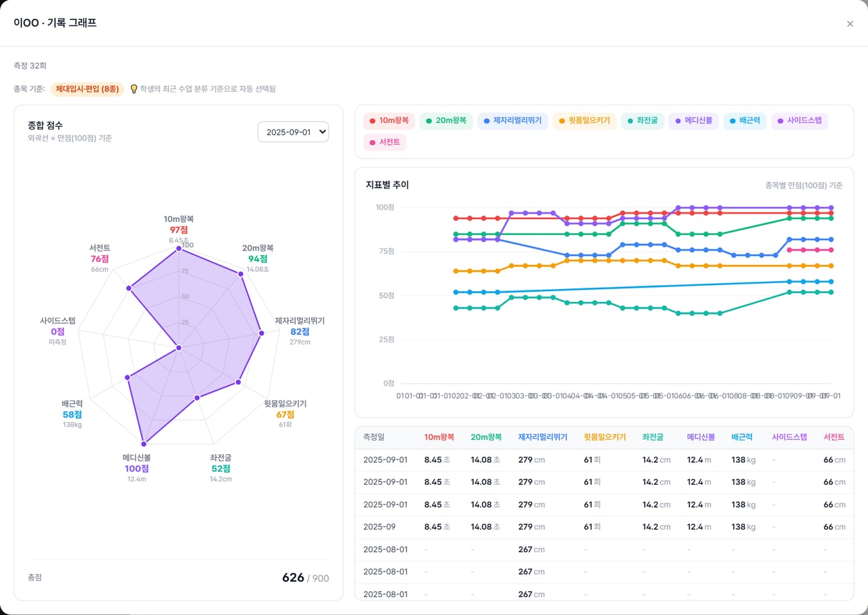Click the 82점 score under 제자리멀리뛰기
This screenshot has height=615, width=868.
point(300,331)
